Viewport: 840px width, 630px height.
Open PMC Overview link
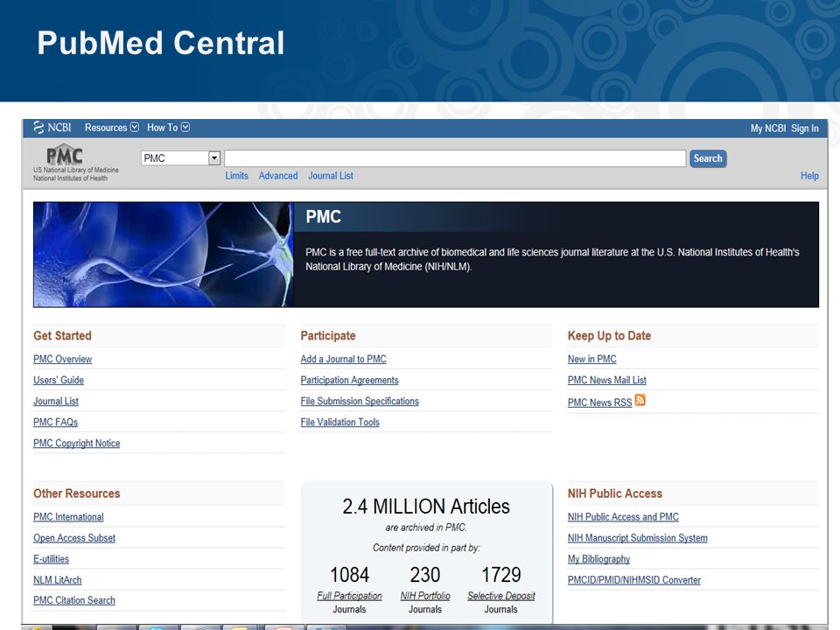click(63, 359)
